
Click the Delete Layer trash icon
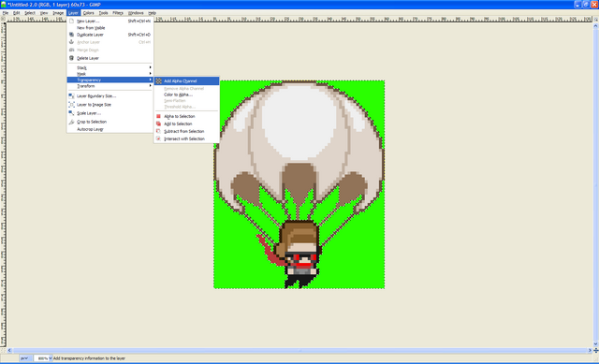pyautogui.click(x=71, y=58)
